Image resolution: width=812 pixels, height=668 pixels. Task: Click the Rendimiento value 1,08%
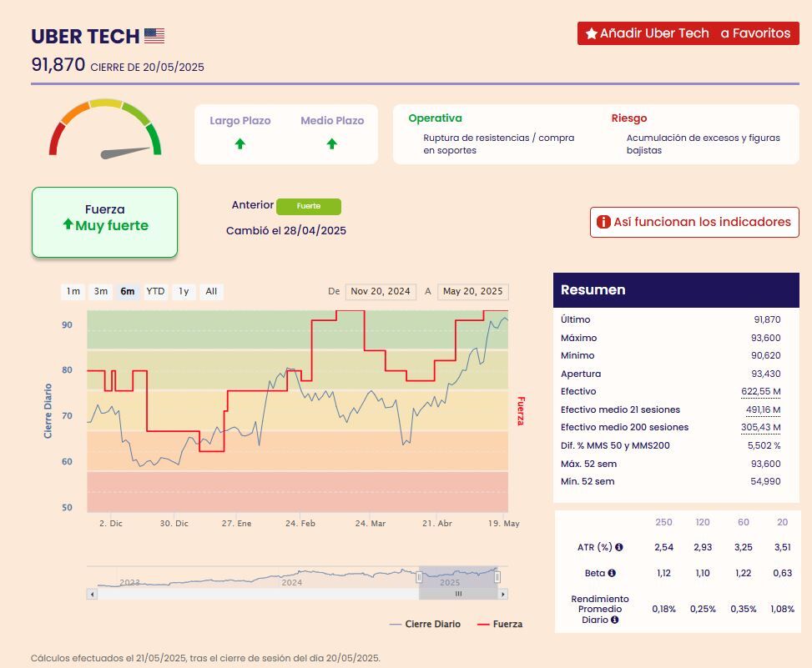[x=783, y=609]
